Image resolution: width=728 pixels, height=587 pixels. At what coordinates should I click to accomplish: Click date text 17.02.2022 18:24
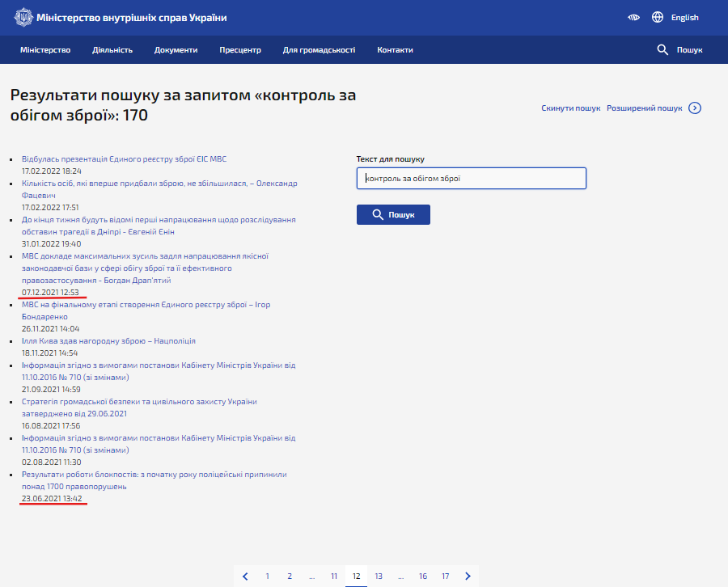coord(52,171)
